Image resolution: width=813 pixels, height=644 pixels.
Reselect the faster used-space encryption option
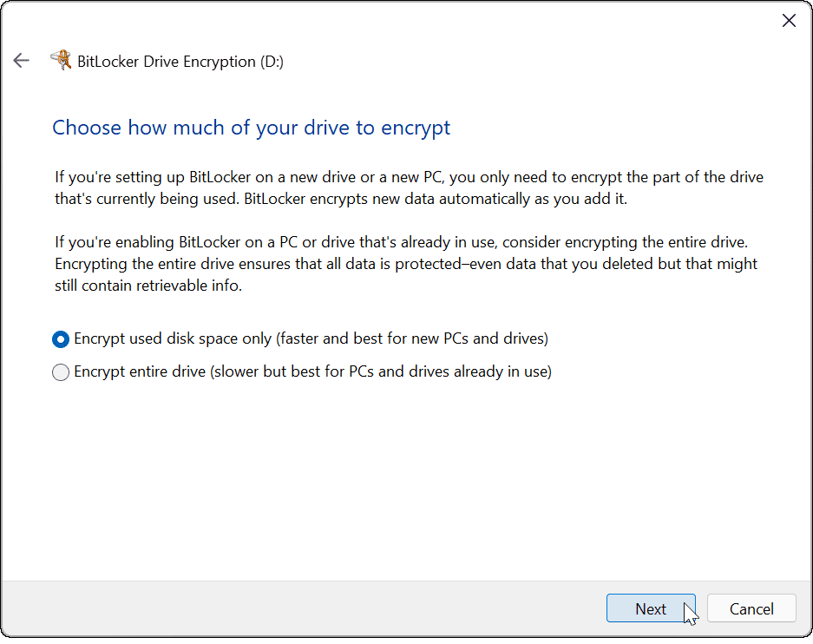(x=60, y=339)
